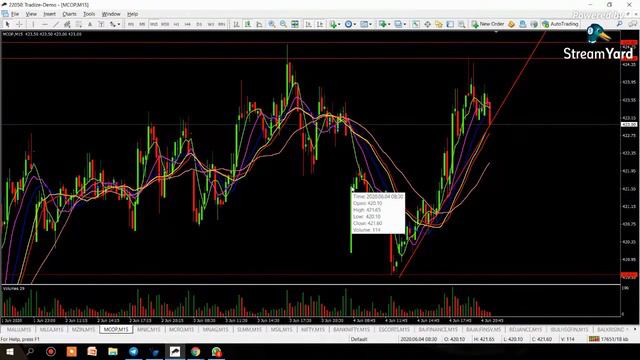Click the New Order button
This screenshot has width=640, height=360.
tap(488, 24)
